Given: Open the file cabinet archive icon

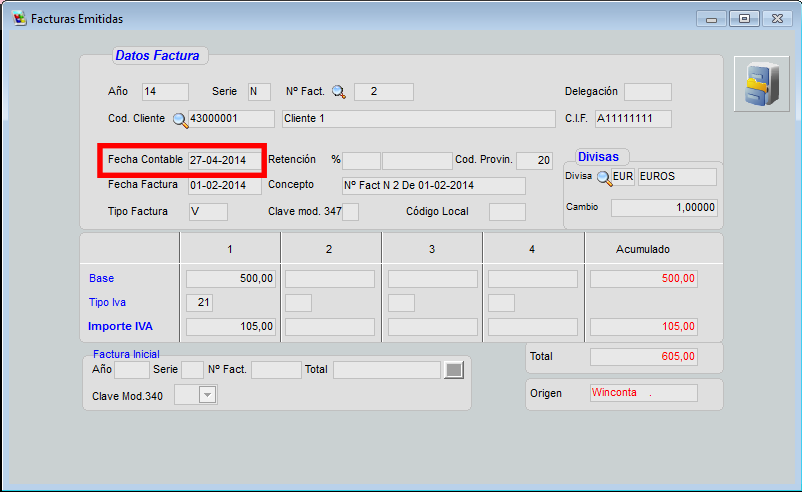Looking at the screenshot, I should click(x=761, y=84).
